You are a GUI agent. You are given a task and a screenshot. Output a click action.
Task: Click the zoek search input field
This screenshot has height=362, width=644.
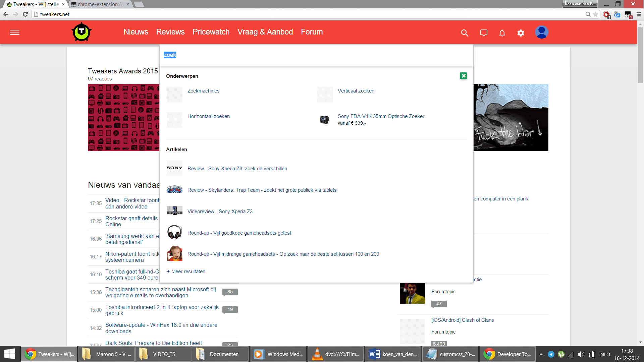(315, 55)
